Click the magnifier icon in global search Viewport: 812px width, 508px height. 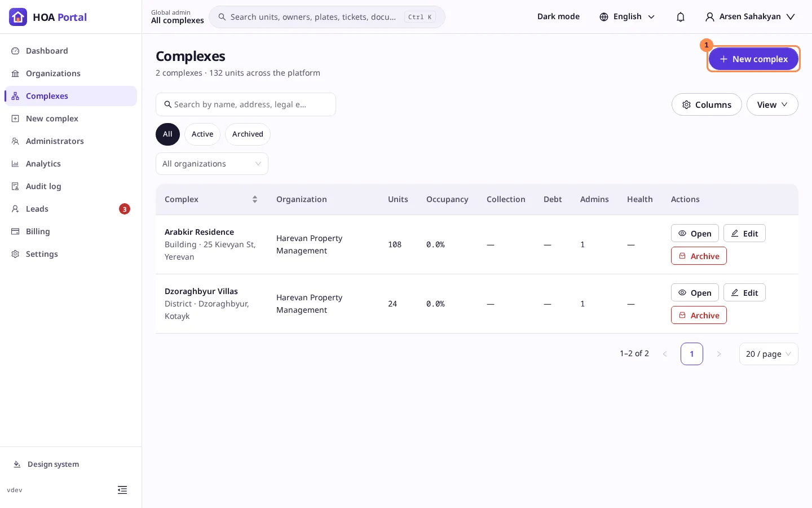(222, 17)
